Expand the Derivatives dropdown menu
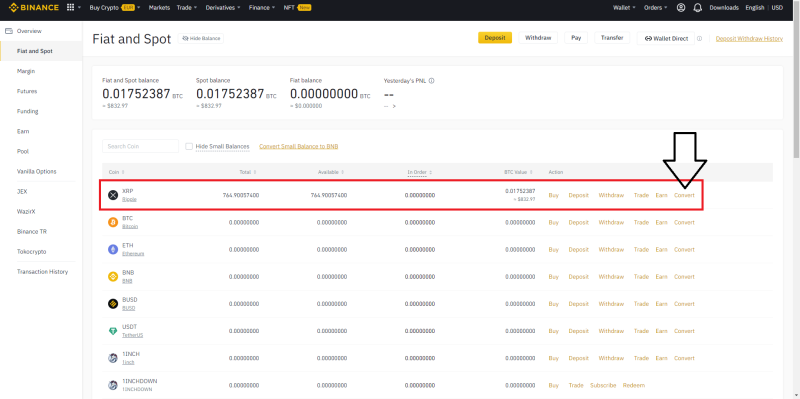800x399 pixels. pyautogui.click(x=223, y=8)
